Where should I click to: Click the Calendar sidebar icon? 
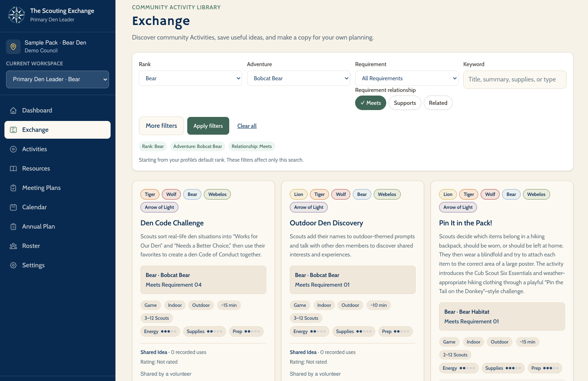pyautogui.click(x=13, y=207)
